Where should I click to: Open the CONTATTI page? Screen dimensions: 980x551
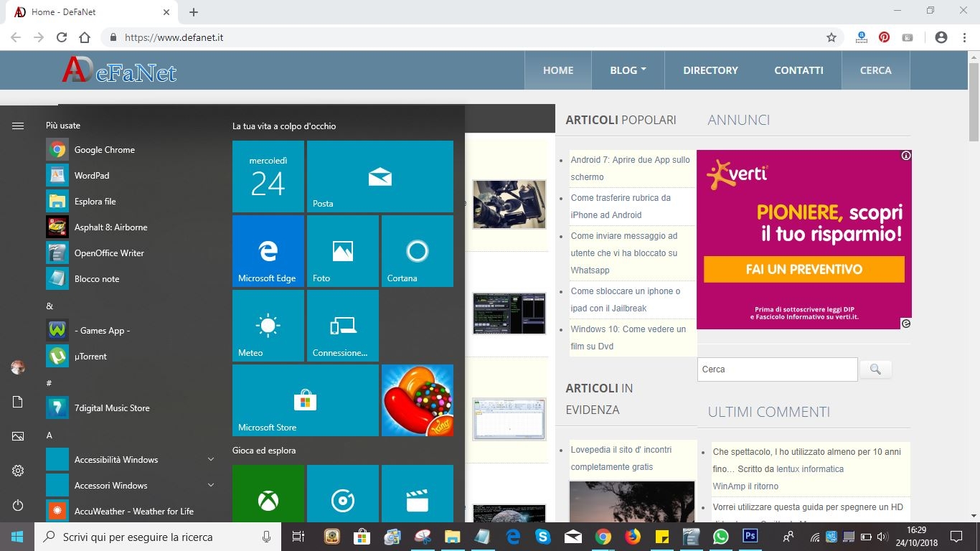click(x=798, y=70)
